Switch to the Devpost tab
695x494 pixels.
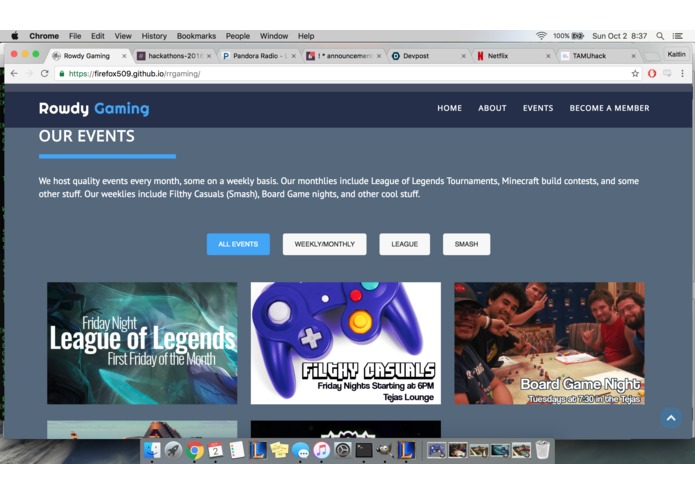point(428,56)
